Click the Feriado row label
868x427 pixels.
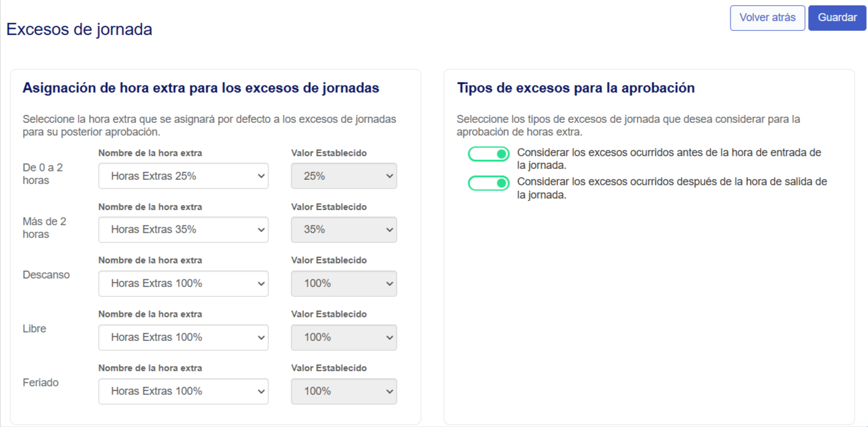(x=41, y=383)
